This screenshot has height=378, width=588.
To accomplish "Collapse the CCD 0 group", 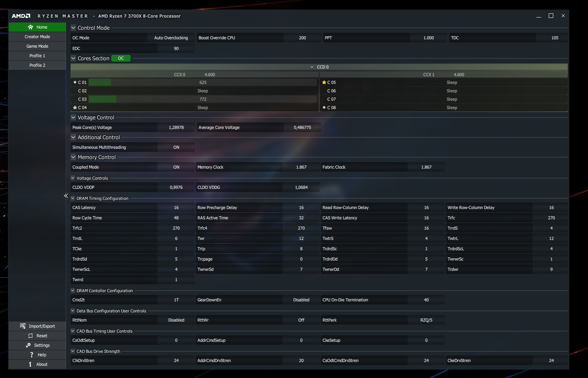I will [312, 67].
